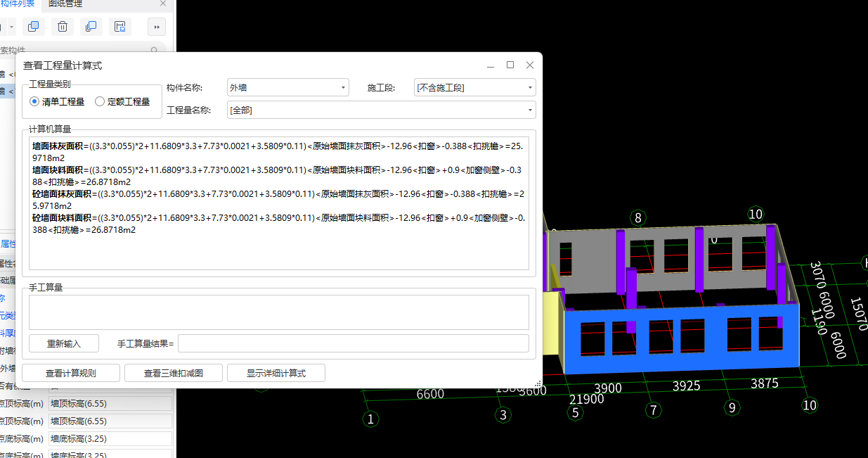The height and width of the screenshot is (458, 868).
Task: Open the 施工段 dropdown
Action: pos(475,88)
